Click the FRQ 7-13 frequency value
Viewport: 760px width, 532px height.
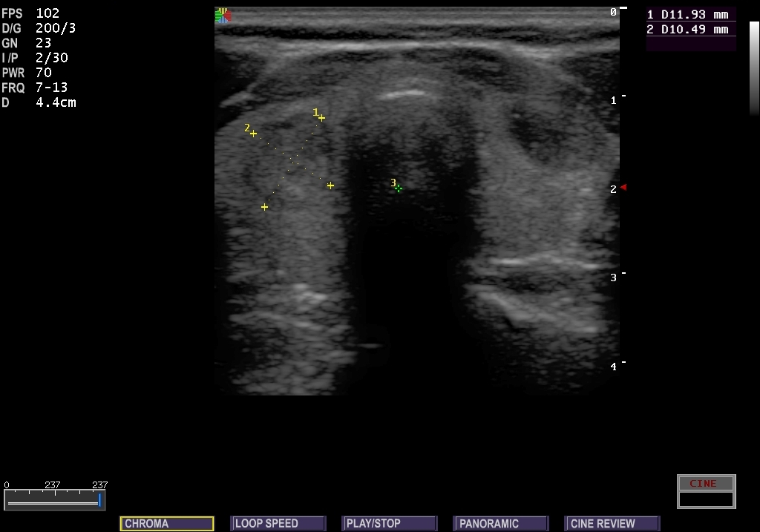[34, 88]
